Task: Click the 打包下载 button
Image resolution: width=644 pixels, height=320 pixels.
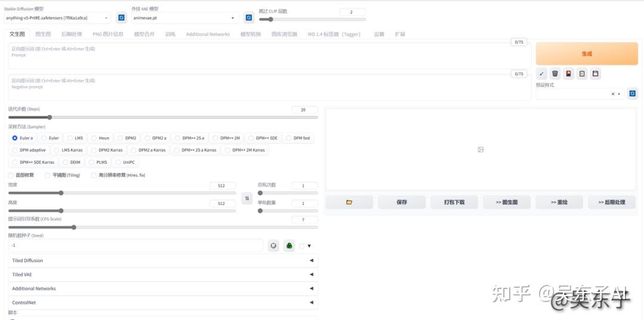Action: (454, 202)
